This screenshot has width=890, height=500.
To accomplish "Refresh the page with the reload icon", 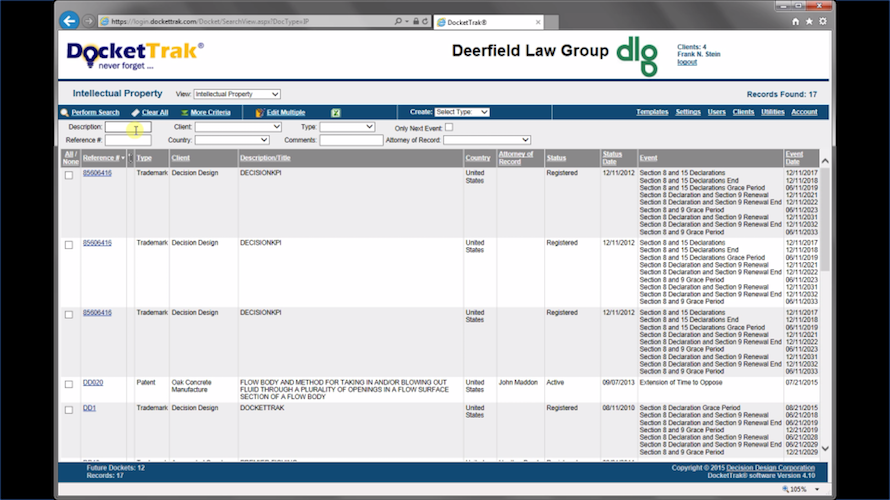I will (425, 21).
